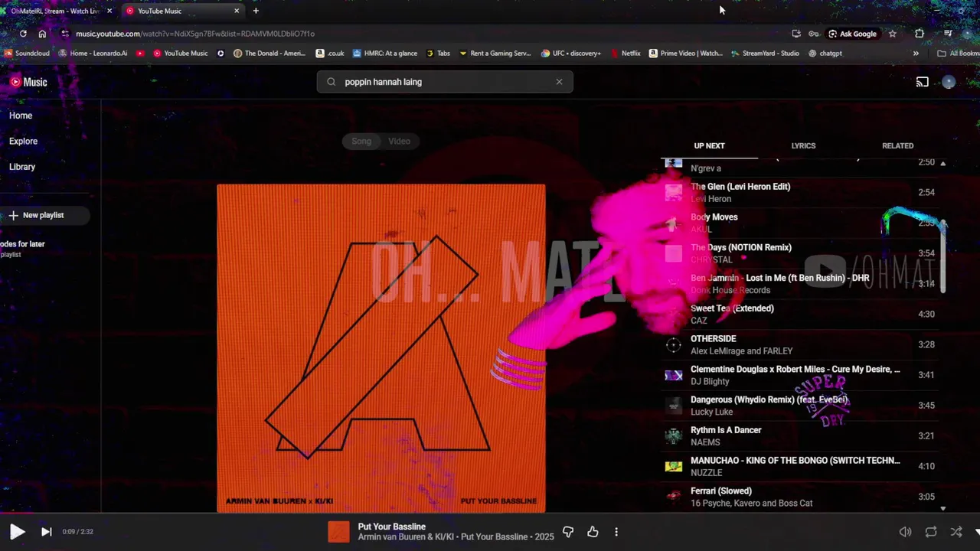Viewport: 980px width, 551px height.
Task: Open the account avatar menu
Action: [x=949, y=82]
